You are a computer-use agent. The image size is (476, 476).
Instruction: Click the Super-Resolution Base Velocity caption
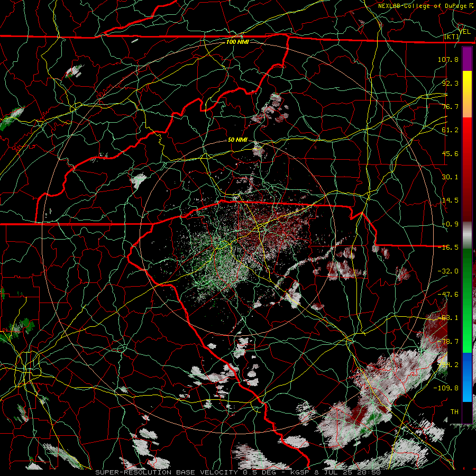(238, 472)
